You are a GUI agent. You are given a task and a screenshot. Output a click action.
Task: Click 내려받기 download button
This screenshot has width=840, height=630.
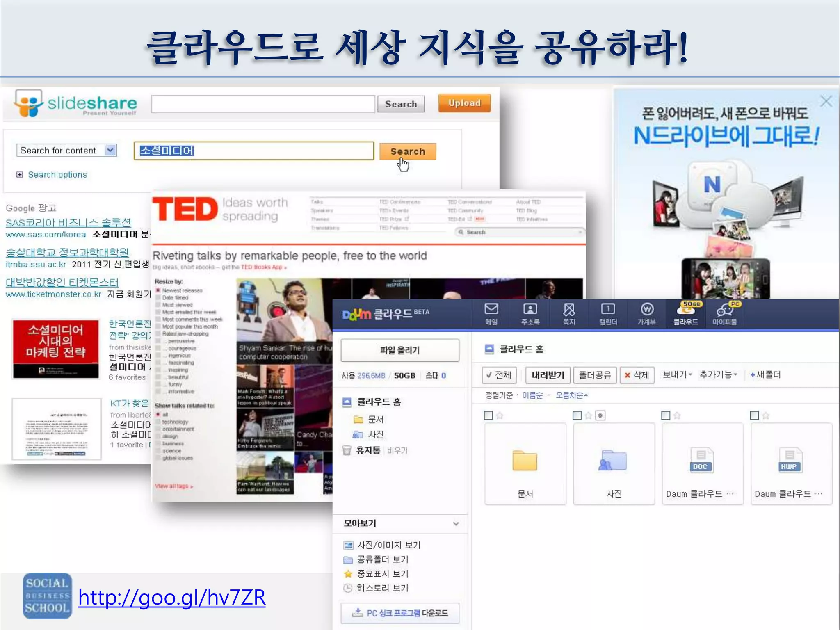click(548, 375)
